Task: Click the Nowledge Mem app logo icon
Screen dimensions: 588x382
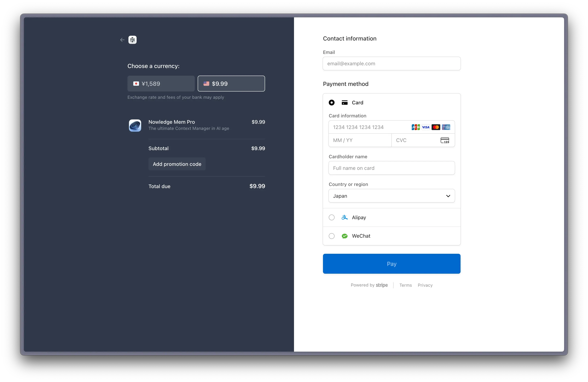Action: [132, 40]
